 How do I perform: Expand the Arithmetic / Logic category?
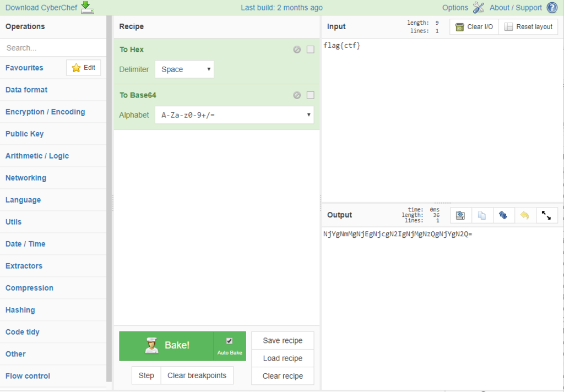pos(53,156)
